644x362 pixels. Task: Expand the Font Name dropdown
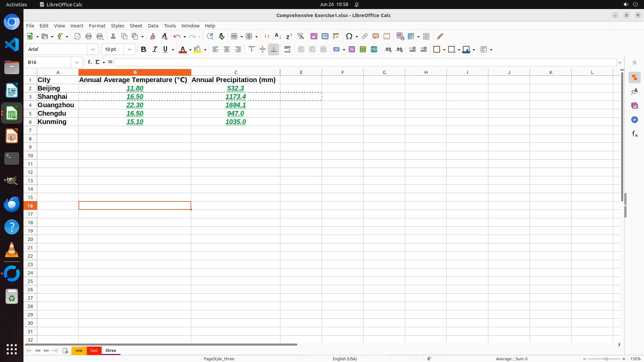point(93,50)
